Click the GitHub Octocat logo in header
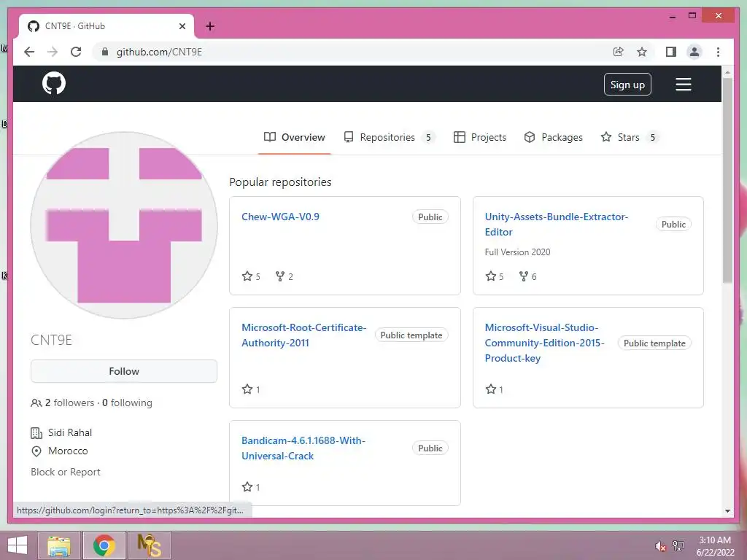Screen dimensions: 747x560 pos(54,84)
